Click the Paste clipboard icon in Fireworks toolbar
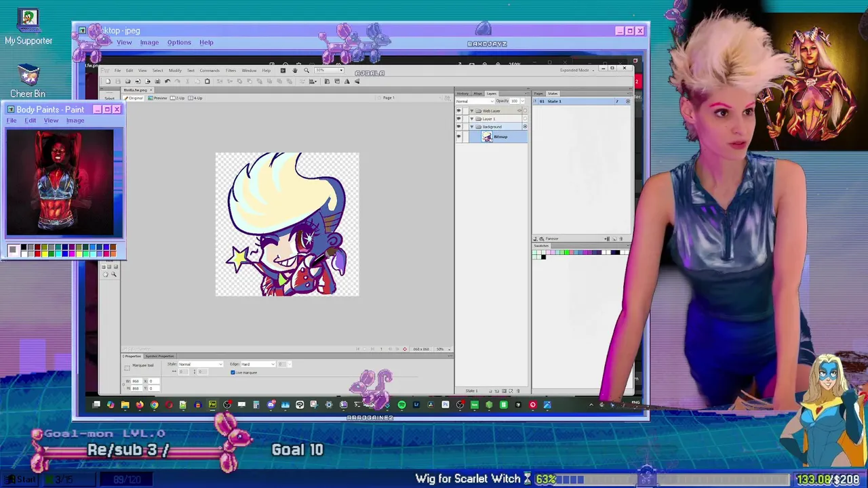Screen dimensions: 868x488 pyautogui.click(x=208, y=81)
